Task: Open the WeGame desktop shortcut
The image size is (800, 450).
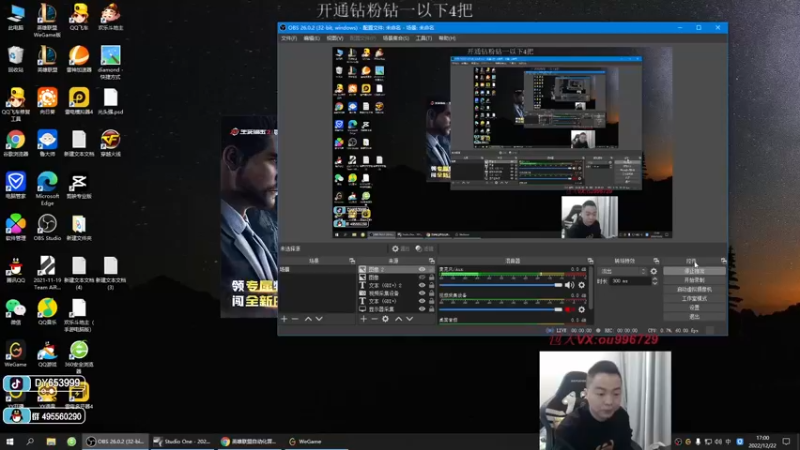Action: (16, 354)
